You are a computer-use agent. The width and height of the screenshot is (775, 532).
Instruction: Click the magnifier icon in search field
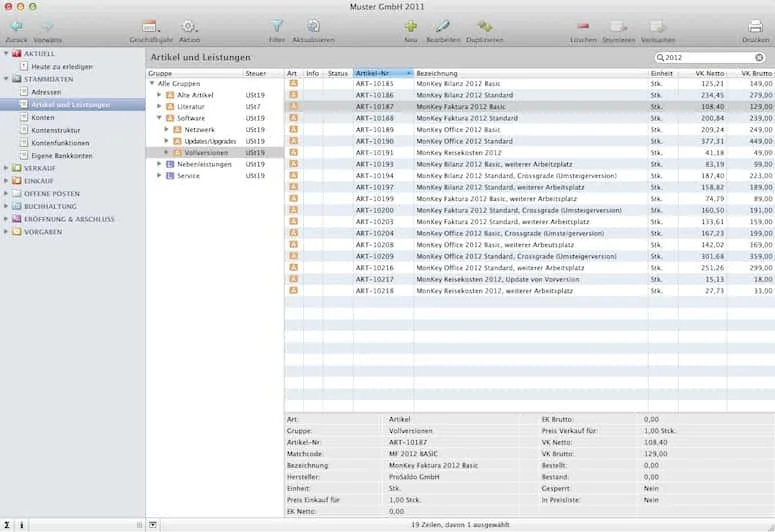coord(660,58)
